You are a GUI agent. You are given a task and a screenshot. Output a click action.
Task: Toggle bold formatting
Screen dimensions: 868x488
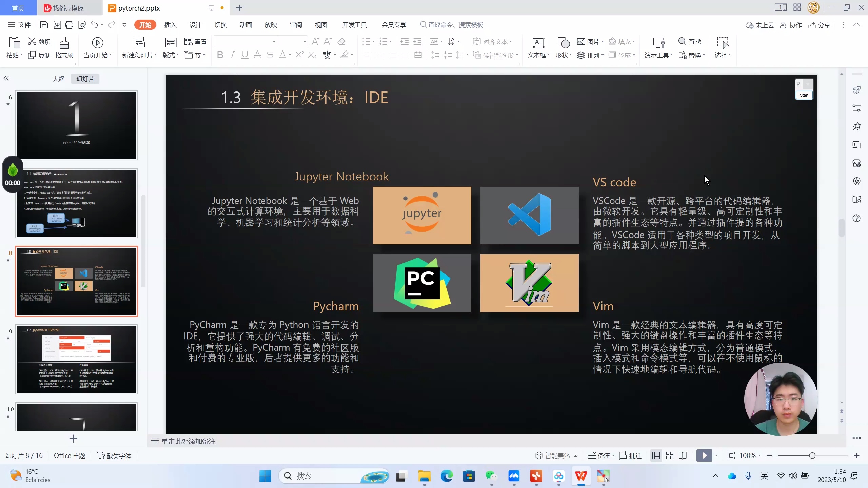(220, 55)
